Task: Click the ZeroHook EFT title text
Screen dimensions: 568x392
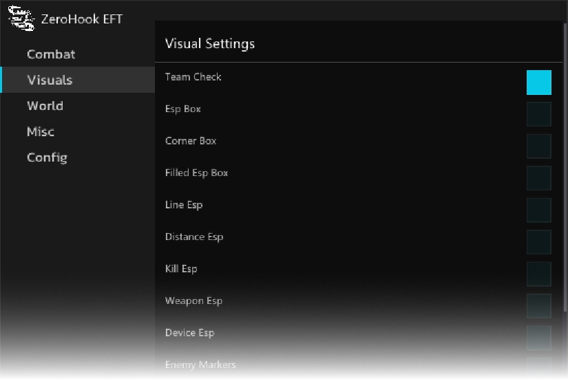Action: coord(82,19)
